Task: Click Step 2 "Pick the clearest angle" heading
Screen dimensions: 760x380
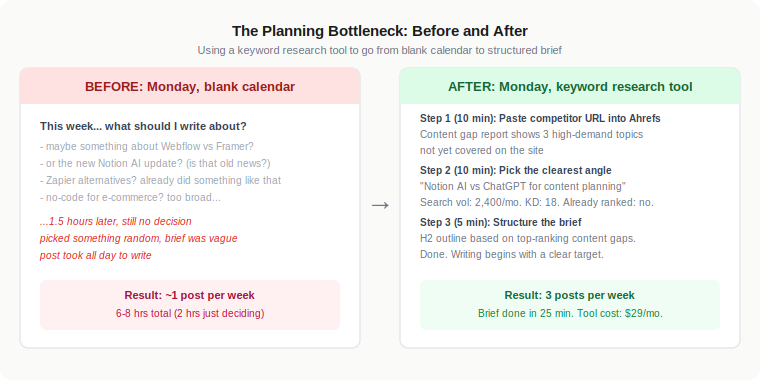Action: [x=516, y=171]
